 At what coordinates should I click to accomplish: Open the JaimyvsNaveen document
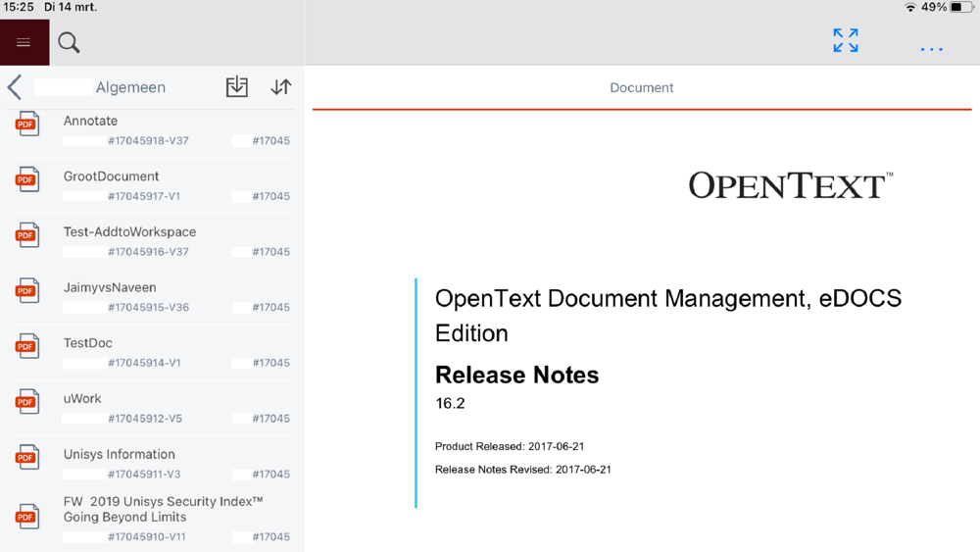pyautogui.click(x=110, y=287)
